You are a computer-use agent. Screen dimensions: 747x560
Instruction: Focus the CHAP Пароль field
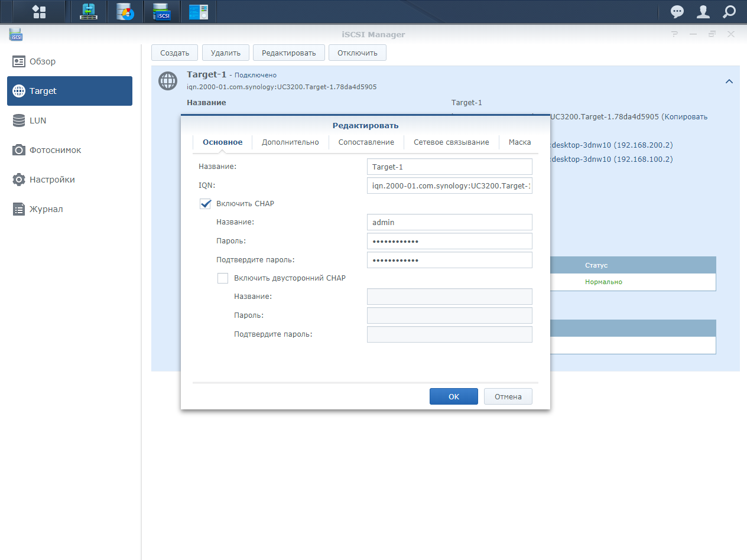point(450,241)
